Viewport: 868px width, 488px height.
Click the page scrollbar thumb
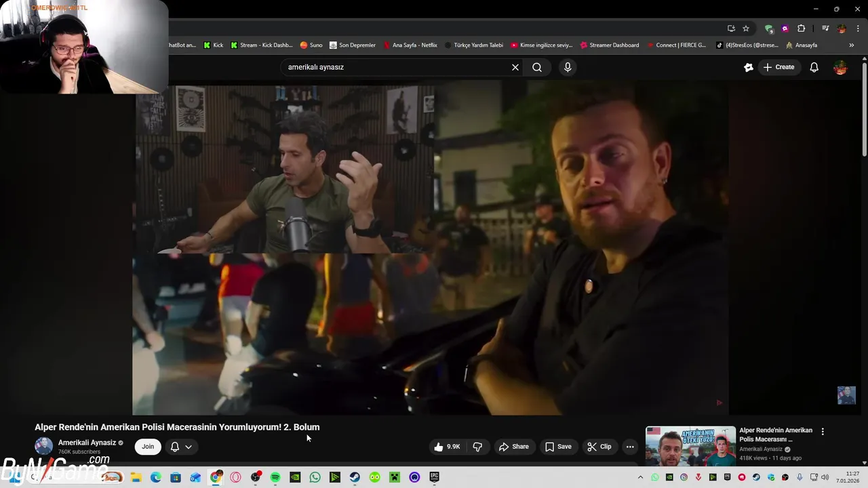865,111
